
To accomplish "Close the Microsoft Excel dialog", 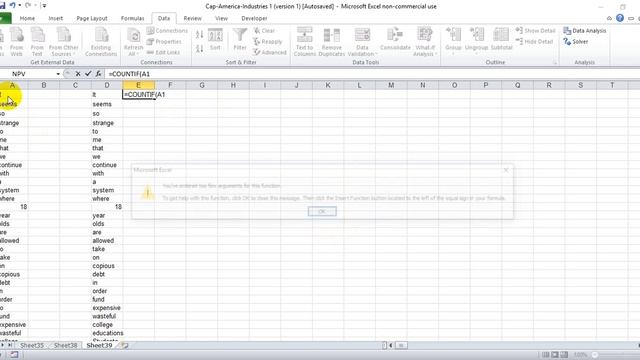I will (x=506, y=170).
